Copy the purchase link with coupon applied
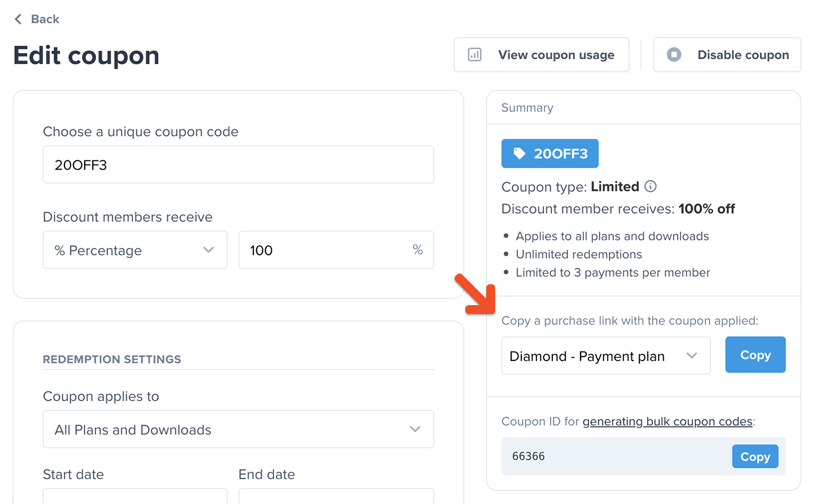This screenshot has width=814, height=504. point(755,355)
